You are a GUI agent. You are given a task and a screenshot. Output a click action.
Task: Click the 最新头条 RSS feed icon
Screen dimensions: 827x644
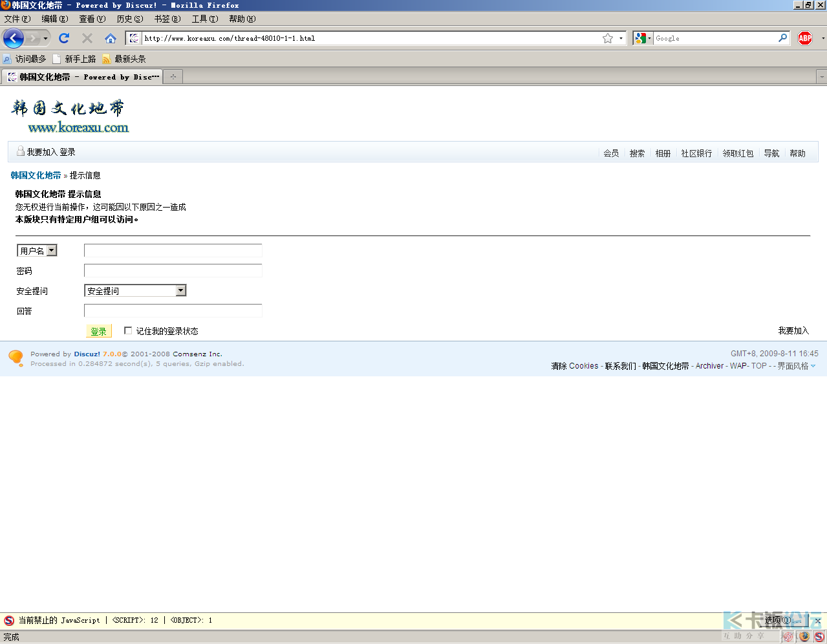click(x=106, y=59)
